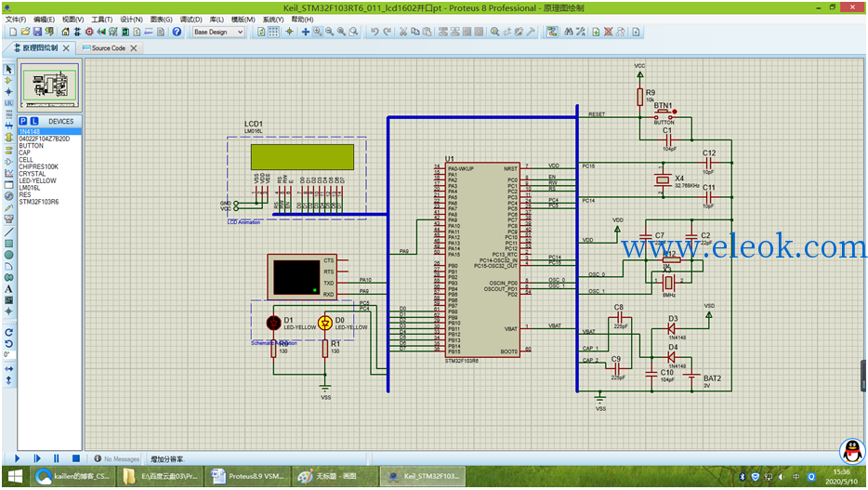This screenshot has height=490, width=868.
Task: Click the schematic overview thumbnail
Action: pos(50,86)
